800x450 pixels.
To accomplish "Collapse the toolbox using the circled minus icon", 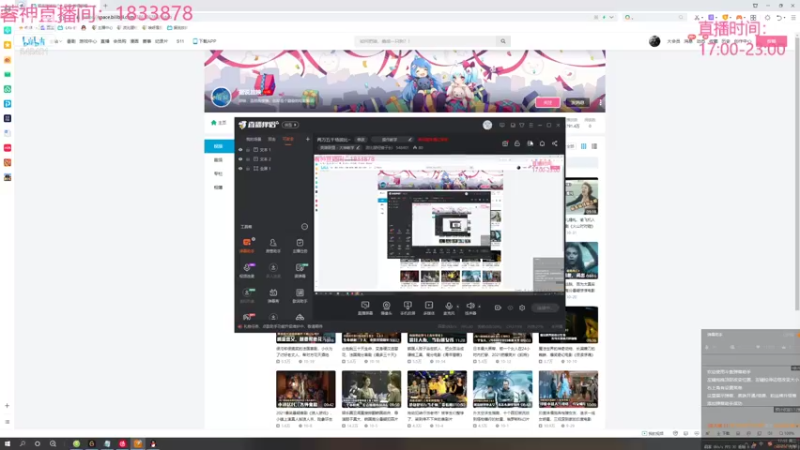I will click(305, 227).
